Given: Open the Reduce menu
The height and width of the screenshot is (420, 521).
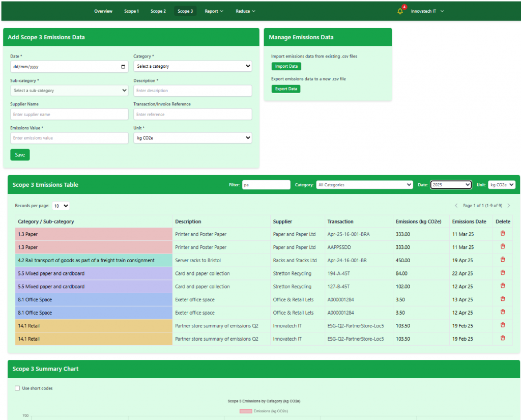Looking at the screenshot, I should coord(245,11).
